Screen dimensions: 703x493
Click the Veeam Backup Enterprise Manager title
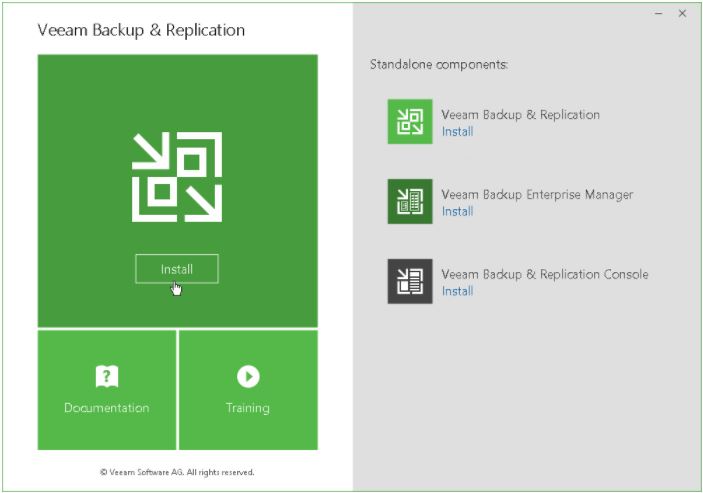coord(537,195)
